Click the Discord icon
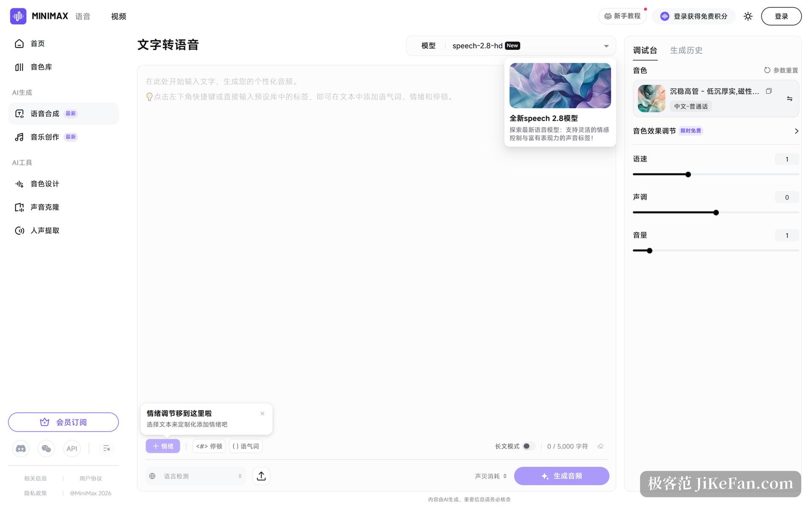812x508 pixels. coord(21,448)
